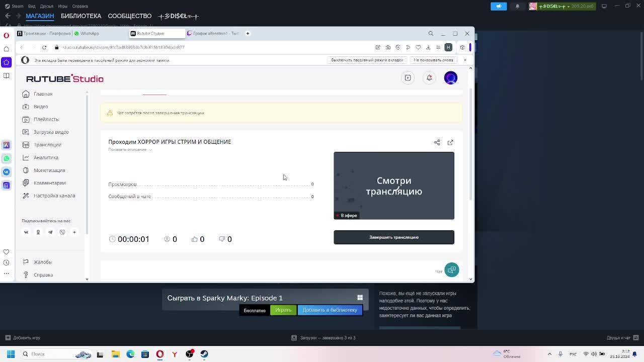Open Вид menu in Steam
The width and height of the screenshot is (644, 362).
click(x=32, y=6)
